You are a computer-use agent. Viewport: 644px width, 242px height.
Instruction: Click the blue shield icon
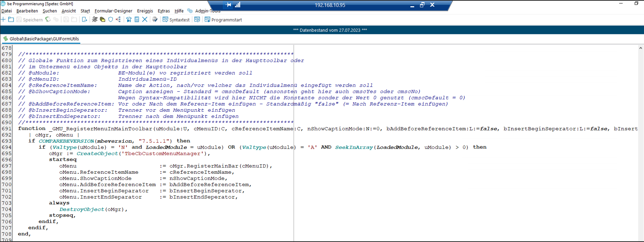(111, 20)
